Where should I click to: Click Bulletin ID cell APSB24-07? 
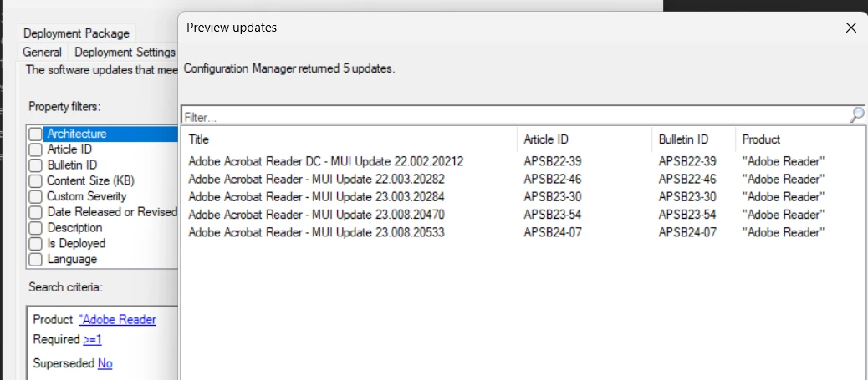click(x=687, y=232)
